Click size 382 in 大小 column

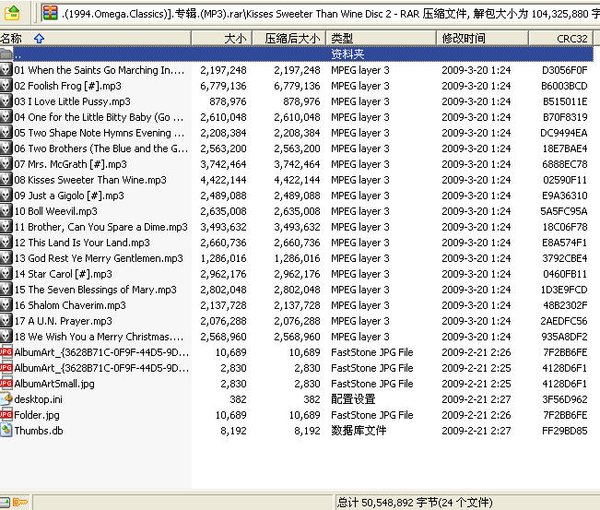click(x=238, y=399)
